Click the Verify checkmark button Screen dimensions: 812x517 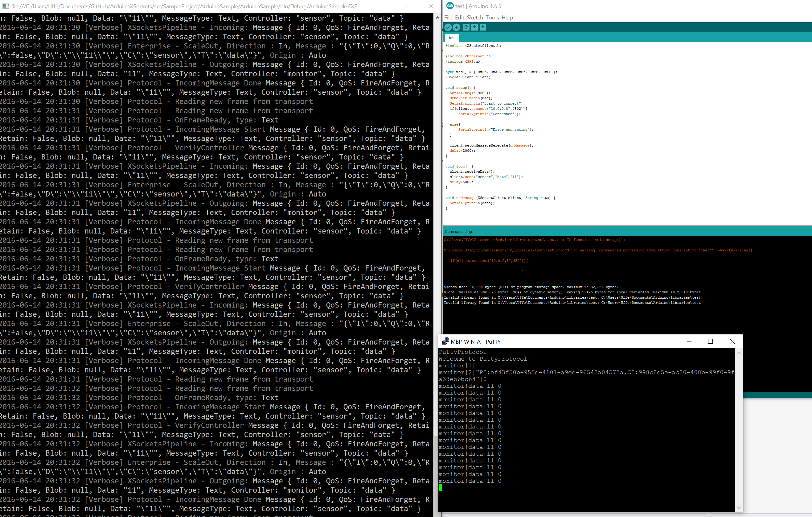pyautogui.click(x=448, y=27)
